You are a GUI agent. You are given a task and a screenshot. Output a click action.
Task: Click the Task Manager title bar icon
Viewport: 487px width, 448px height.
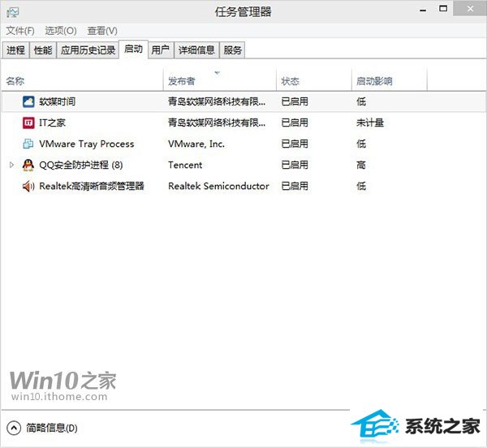[x=13, y=12]
